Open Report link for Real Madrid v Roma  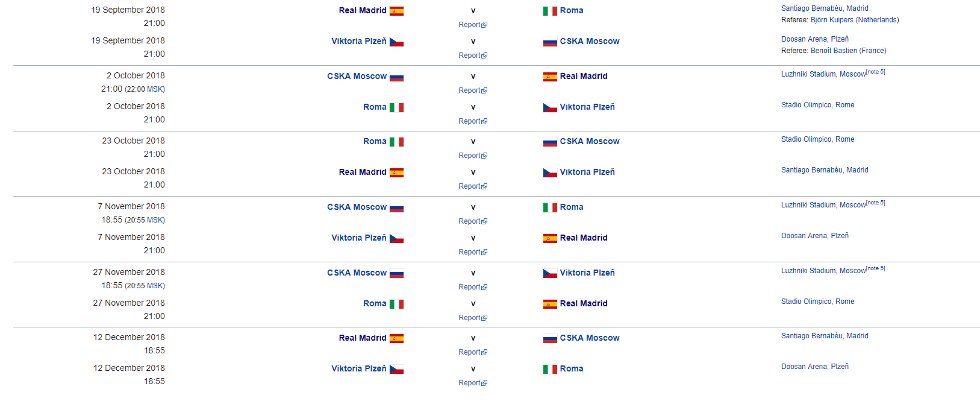pyautogui.click(x=469, y=25)
